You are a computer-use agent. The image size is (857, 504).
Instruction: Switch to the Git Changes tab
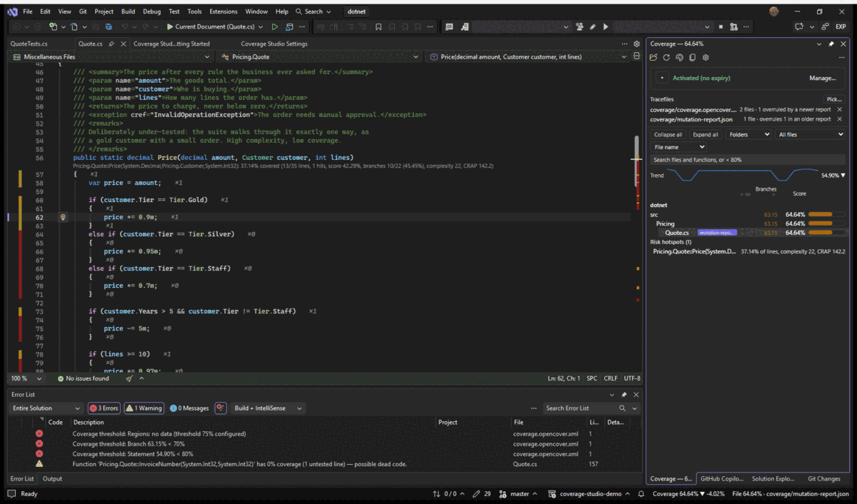pyautogui.click(x=823, y=479)
